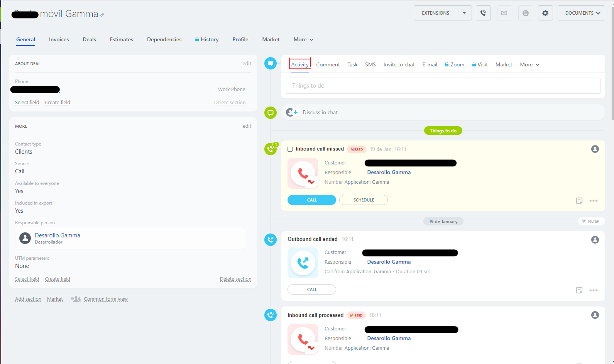Expand More in the activity toolbar
614x364 pixels.
(529, 65)
